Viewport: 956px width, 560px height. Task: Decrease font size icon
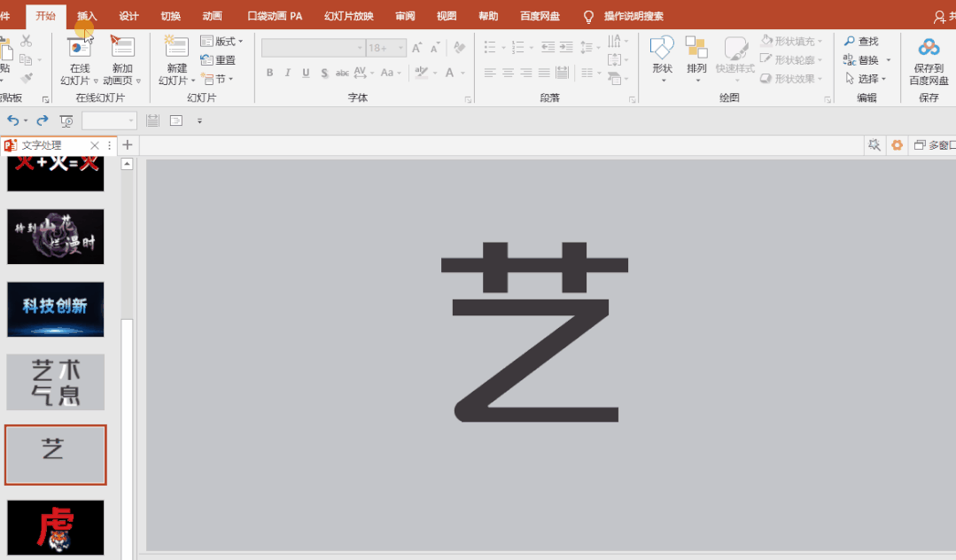click(x=435, y=48)
